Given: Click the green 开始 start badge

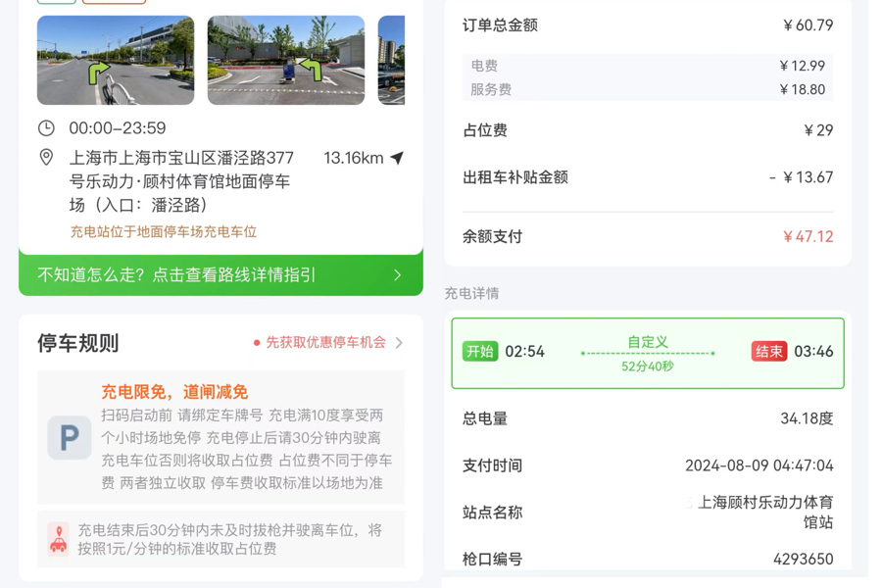Looking at the screenshot, I should click(481, 351).
